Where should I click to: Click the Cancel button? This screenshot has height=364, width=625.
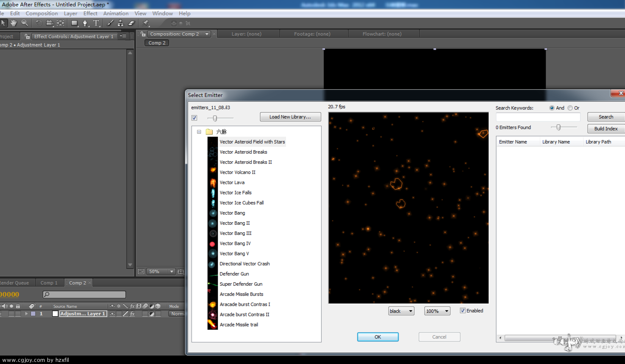point(439,337)
